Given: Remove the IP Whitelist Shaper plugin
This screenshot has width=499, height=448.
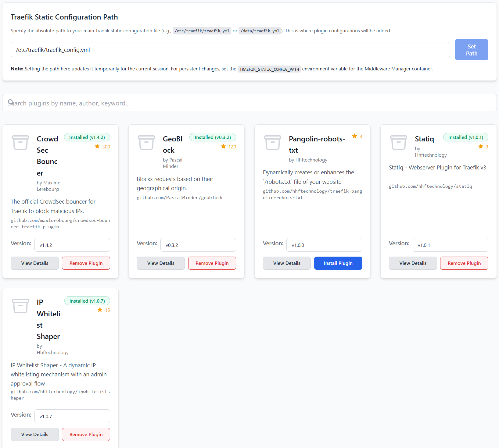Looking at the screenshot, I should (86, 435).
